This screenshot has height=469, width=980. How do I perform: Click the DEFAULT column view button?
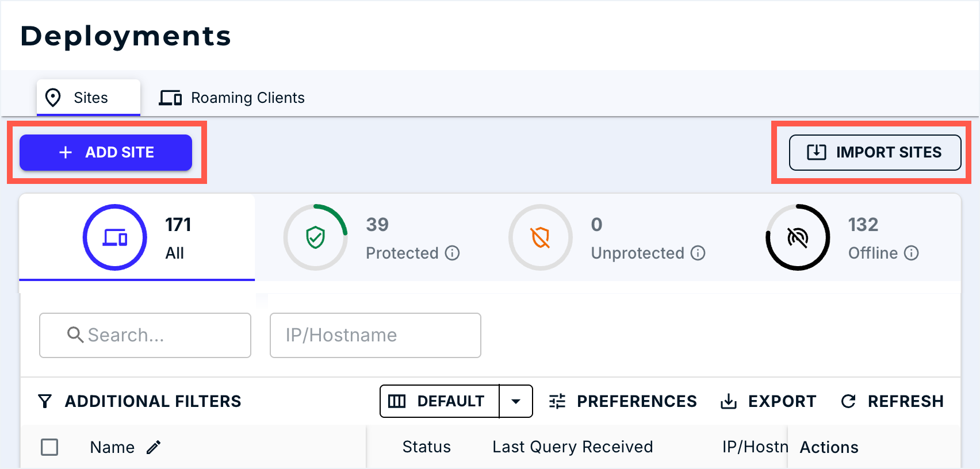[439, 401]
